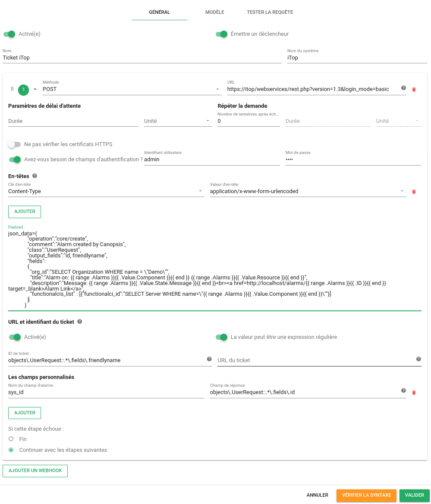Select the Fin radio option
Image resolution: width=431 pixels, height=504 pixels.
coord(11,439)
